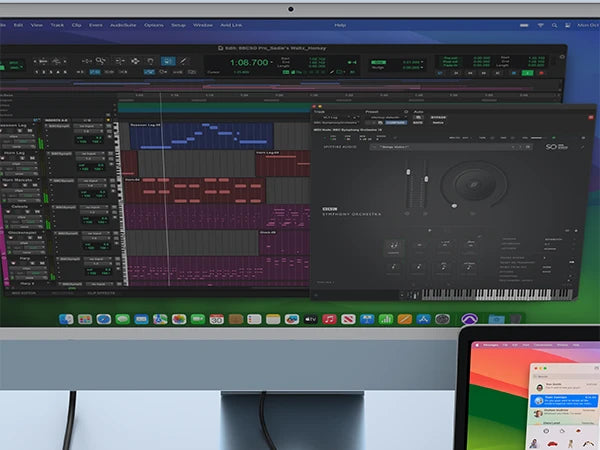The image size is (600, 450).
Task: Click zoom preset 5 button
Action: pyautogui.click(x=65, y=72)
